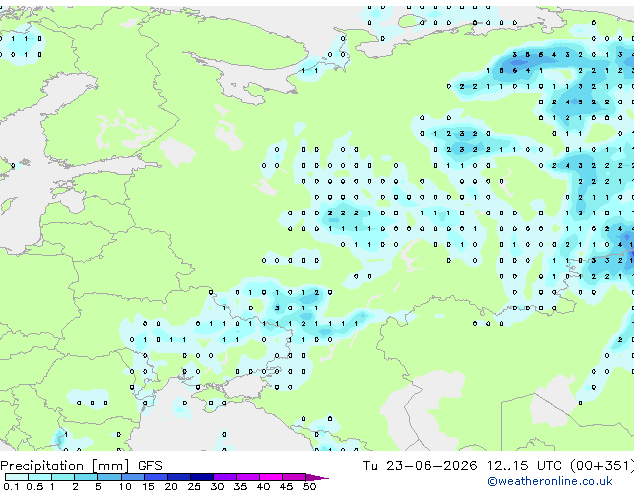This screenshot has height=490, width=634.
Task: Click the 'GFS' model label
Action: (x=150, y=466)
